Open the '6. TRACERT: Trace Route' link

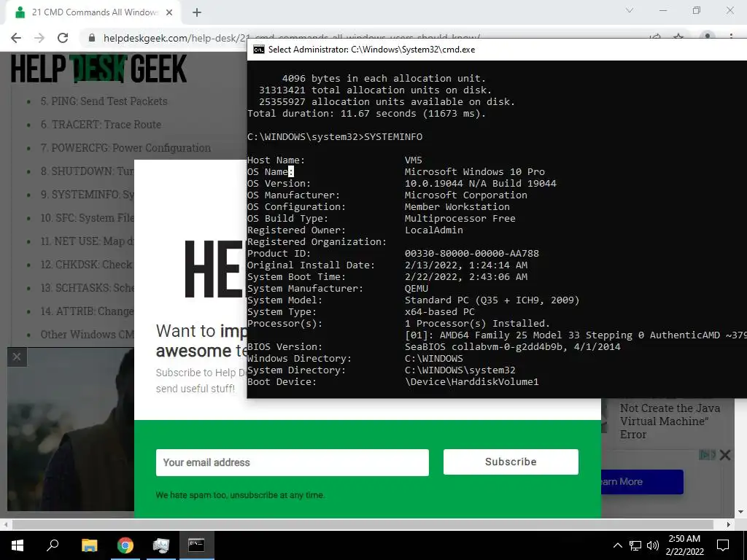pos(101,124)
